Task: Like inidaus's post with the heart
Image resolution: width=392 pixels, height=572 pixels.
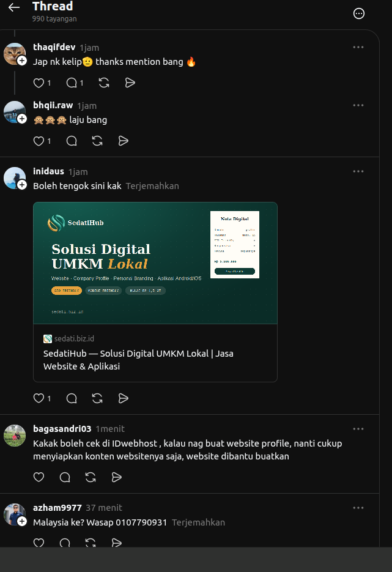Action: pos(39,398)
